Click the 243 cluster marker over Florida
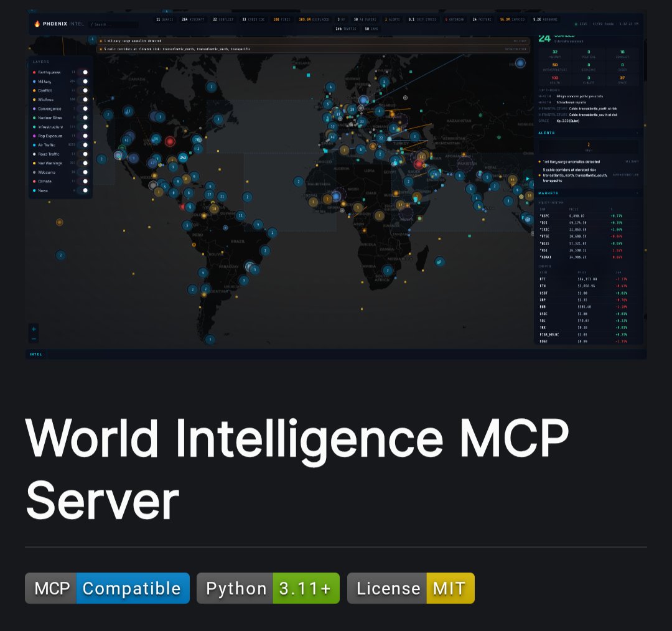 tap(183, 157)
